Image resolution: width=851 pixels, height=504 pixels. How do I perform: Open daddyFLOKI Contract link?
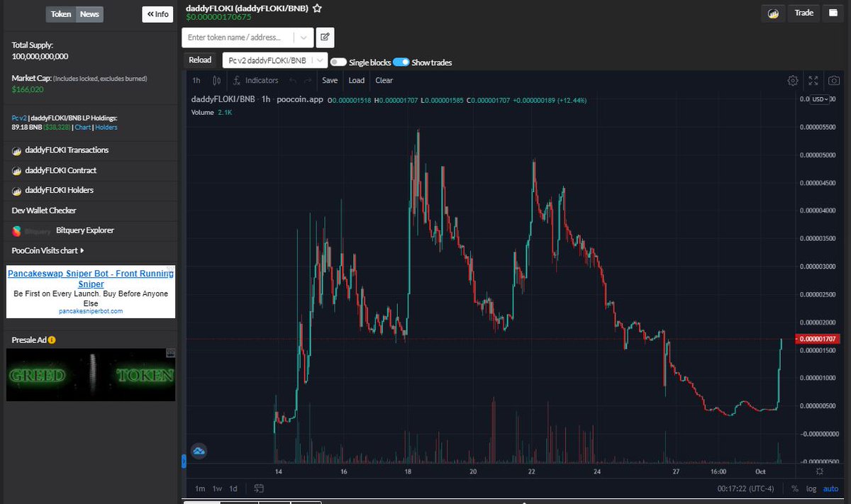[60, 170]
